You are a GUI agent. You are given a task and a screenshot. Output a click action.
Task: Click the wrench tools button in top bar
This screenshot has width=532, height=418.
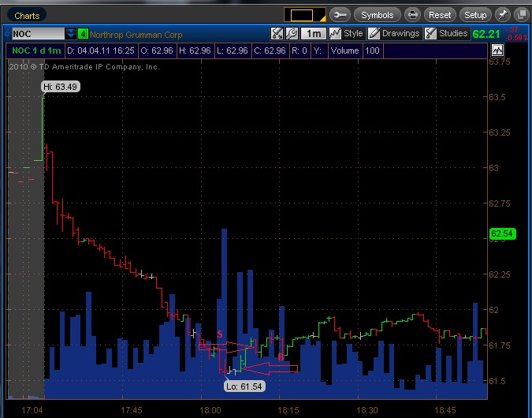(x=340, y=15)
